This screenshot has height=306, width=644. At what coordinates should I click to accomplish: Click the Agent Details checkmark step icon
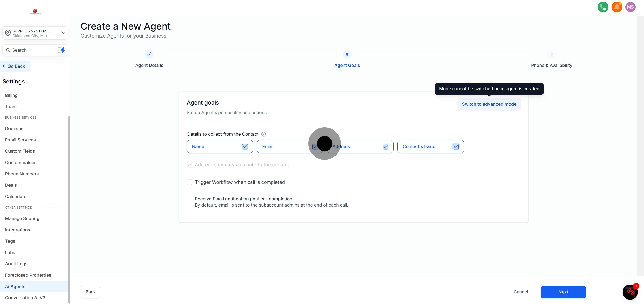pos(149,54)
